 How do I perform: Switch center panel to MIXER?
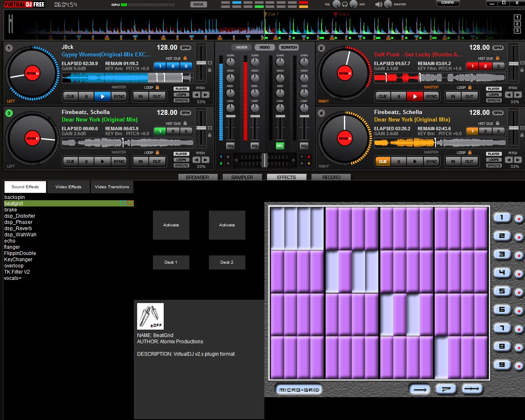[x=242, y=47]
